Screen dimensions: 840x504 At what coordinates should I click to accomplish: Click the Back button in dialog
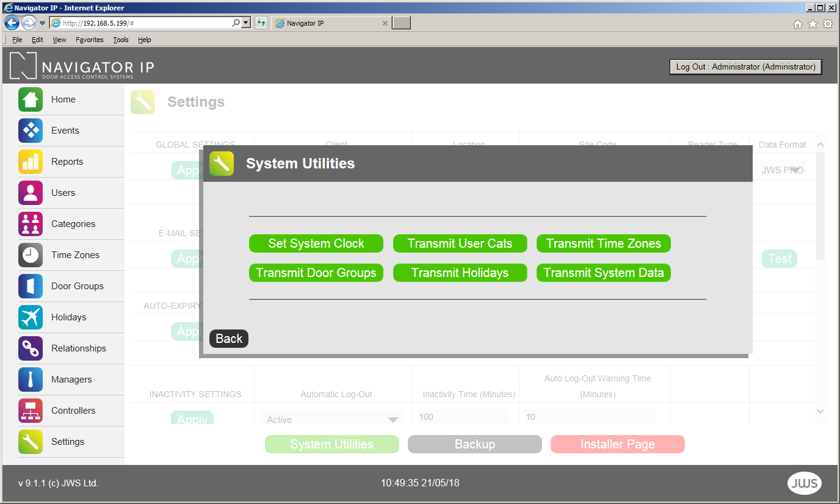(x=229, y=339)
